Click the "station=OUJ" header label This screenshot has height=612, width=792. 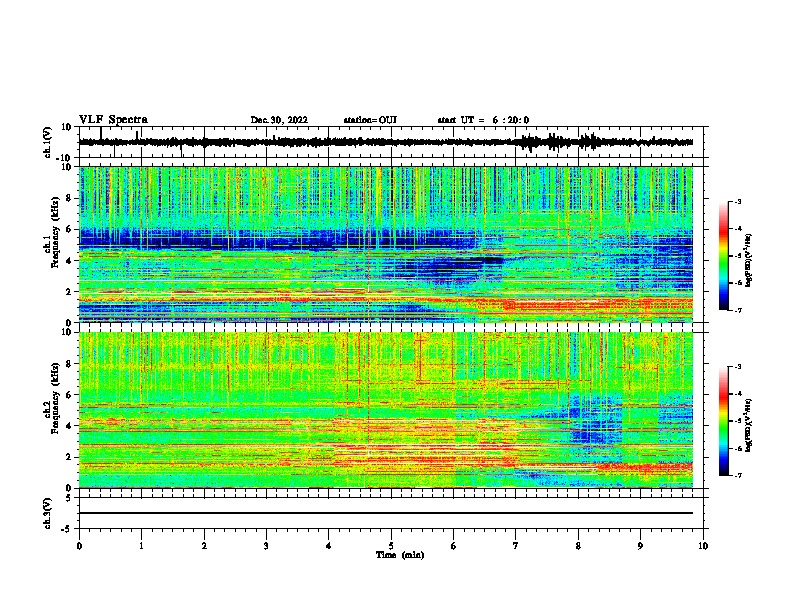pos(370,120)
